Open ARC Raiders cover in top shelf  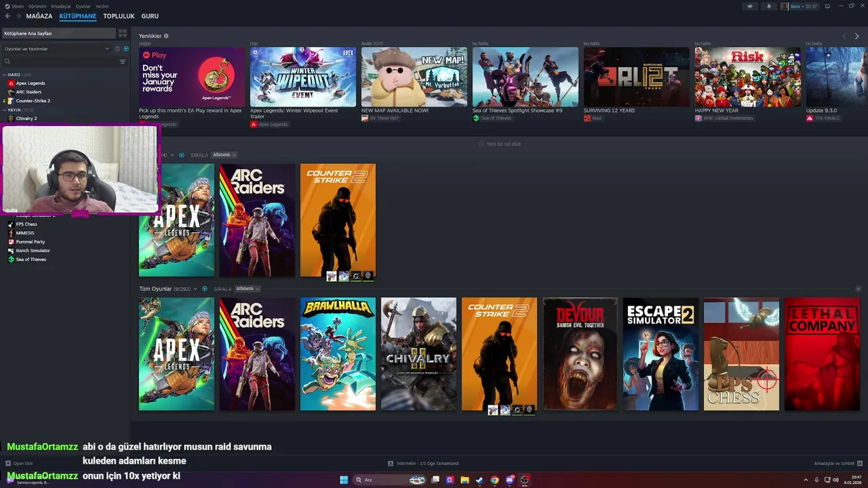point(257,220)
